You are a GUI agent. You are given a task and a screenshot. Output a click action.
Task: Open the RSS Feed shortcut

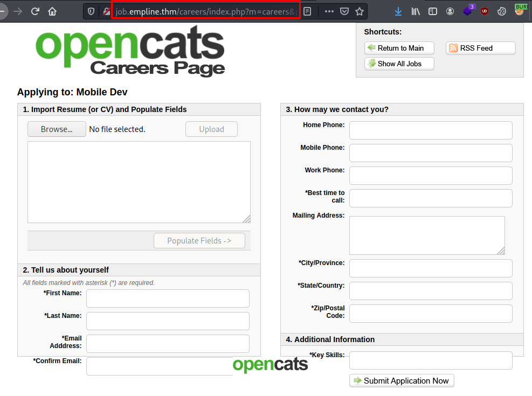[x=480, y=48]
